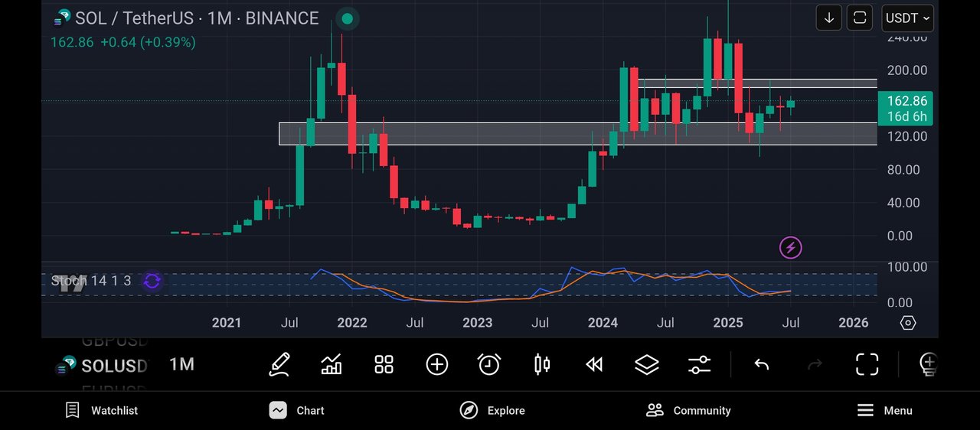Open the indicators chart icon

332,364
